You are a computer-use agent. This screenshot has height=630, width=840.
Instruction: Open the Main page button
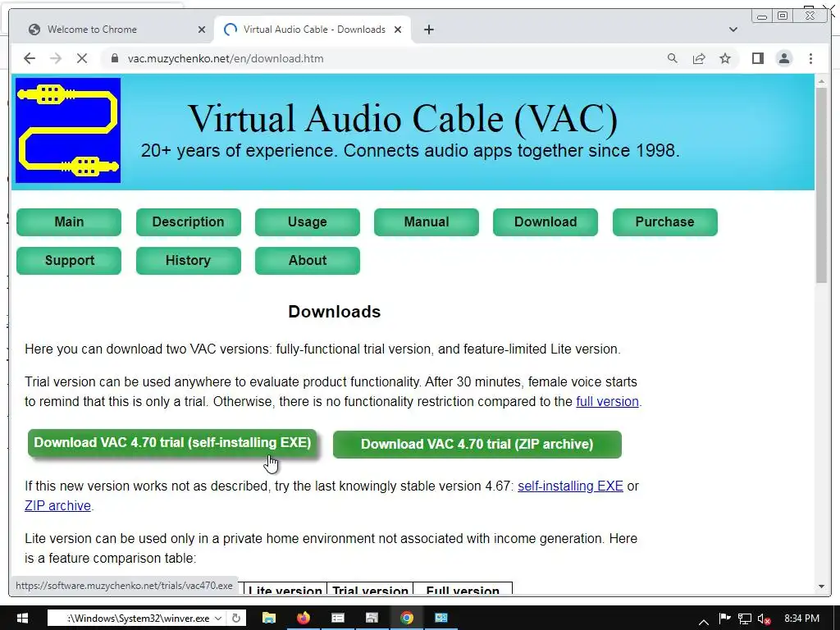[x=69, y=221]
